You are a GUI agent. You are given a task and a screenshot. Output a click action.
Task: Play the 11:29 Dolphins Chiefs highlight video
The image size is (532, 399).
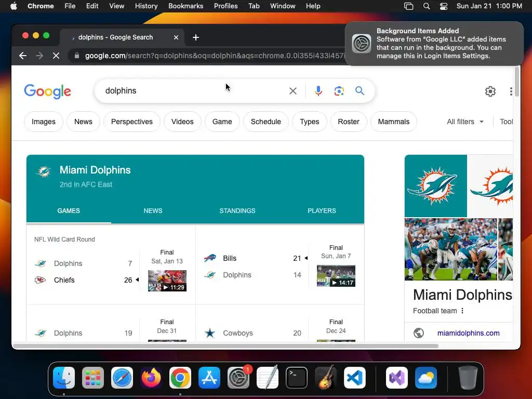167,281
